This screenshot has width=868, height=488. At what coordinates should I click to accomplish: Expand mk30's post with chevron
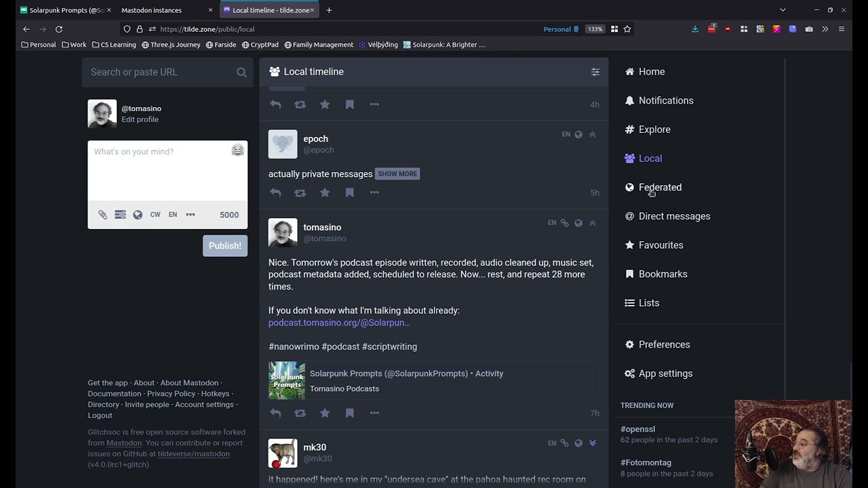(x=592, y=443)
